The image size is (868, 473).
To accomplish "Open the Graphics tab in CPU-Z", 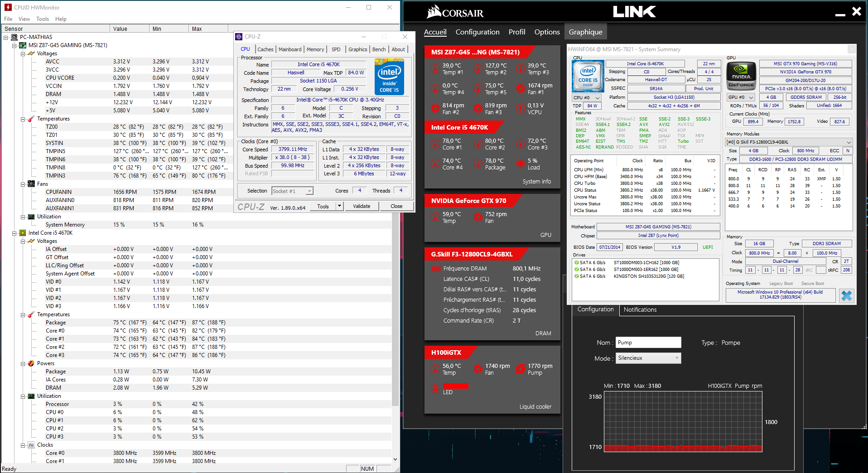I will [x=358, y=49].
